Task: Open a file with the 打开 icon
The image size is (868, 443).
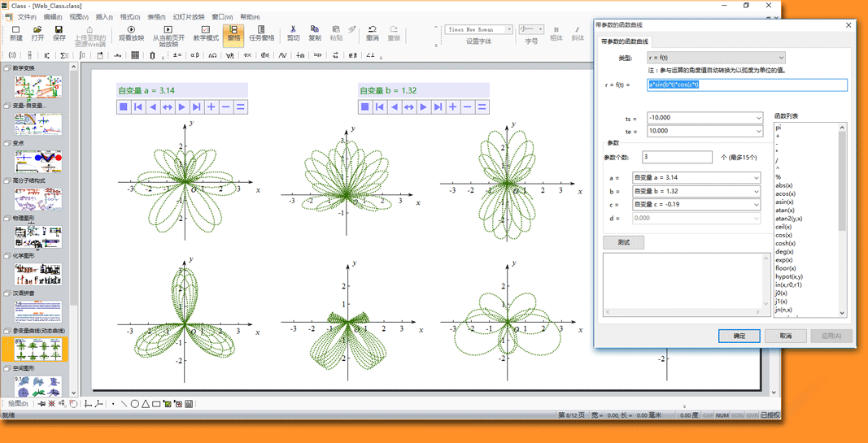Action: pos(37,33)
